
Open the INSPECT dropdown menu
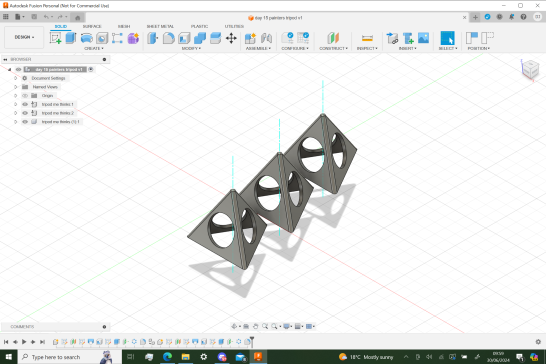(x=367, y=48)
